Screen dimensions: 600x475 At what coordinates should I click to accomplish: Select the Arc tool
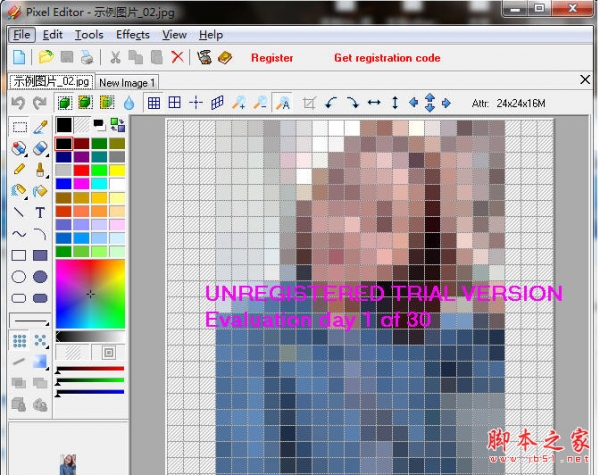tap(40, 234)
